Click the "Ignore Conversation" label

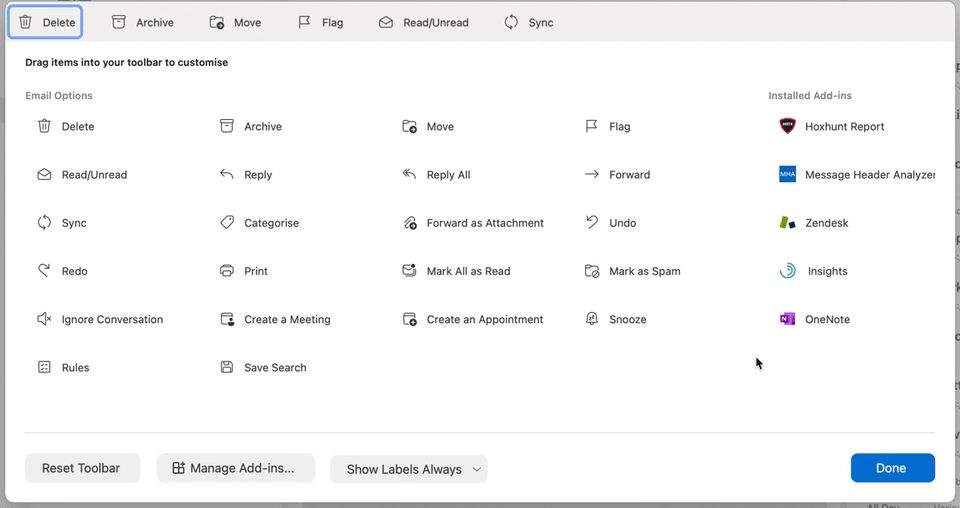pyautogui.click(x=112, y=319)
